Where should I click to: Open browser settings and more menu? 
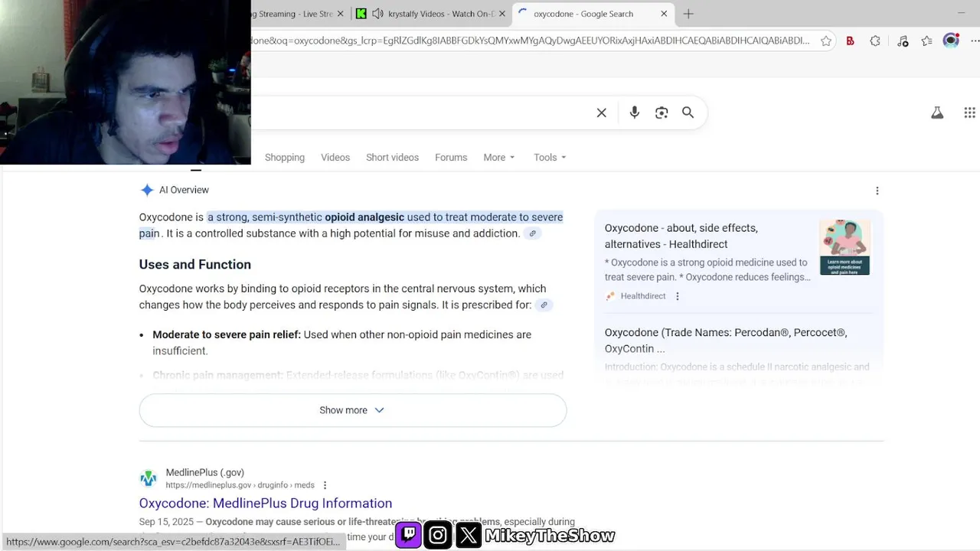coord(976,41)
